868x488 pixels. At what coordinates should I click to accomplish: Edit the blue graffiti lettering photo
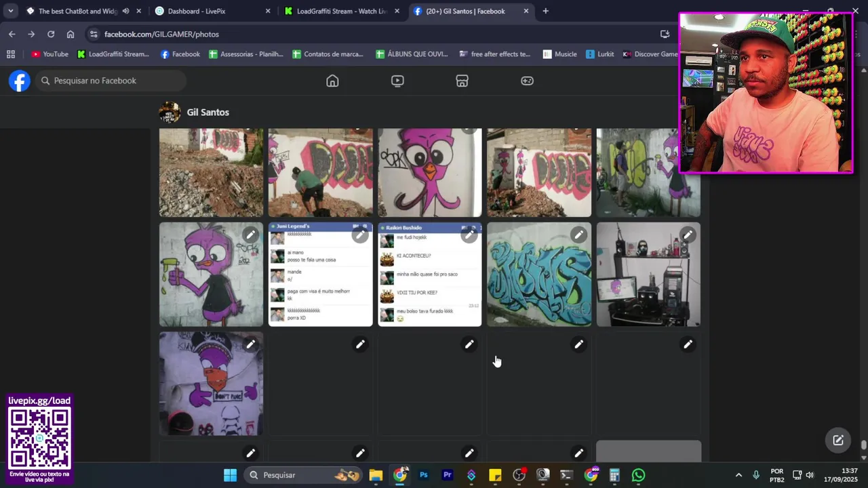578,235
